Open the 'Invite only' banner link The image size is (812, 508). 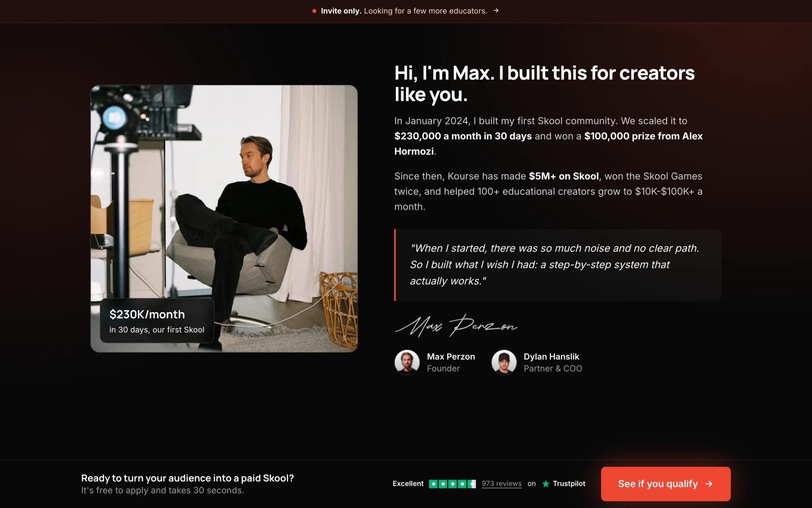406,11
